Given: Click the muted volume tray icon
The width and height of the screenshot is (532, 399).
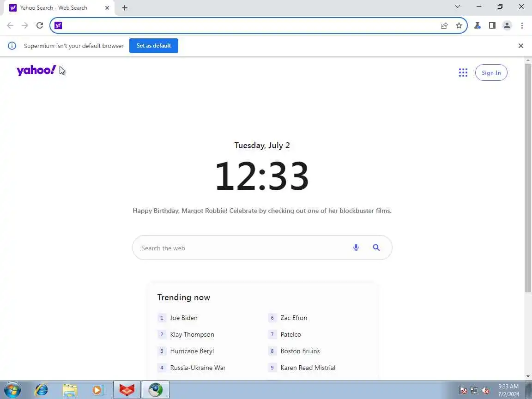Looking at the screenshot, I should (485, 390).
